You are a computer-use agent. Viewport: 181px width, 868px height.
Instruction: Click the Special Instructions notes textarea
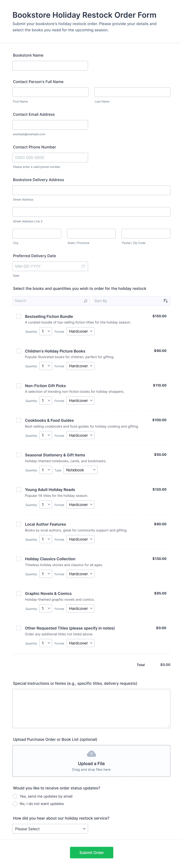coord(91,708)
